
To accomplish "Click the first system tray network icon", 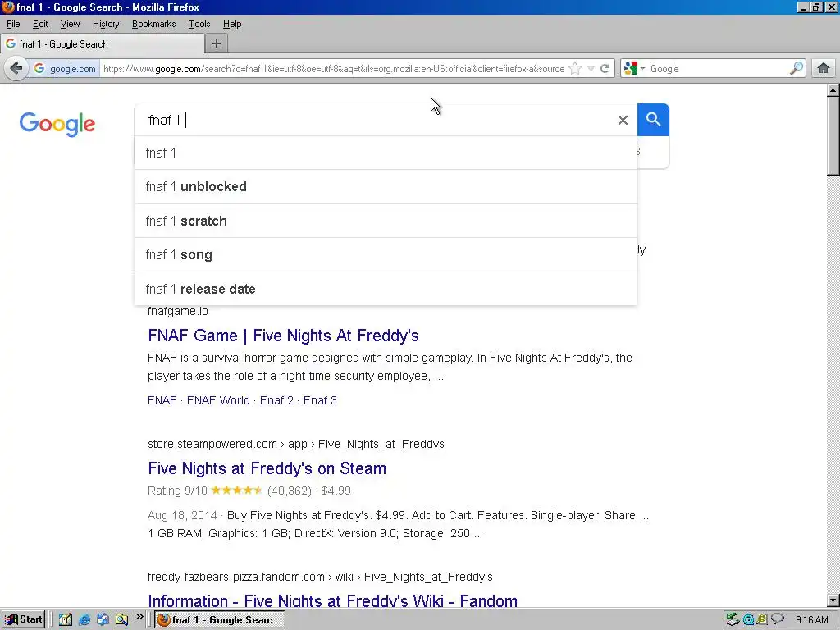I will [x=733, y=620].
